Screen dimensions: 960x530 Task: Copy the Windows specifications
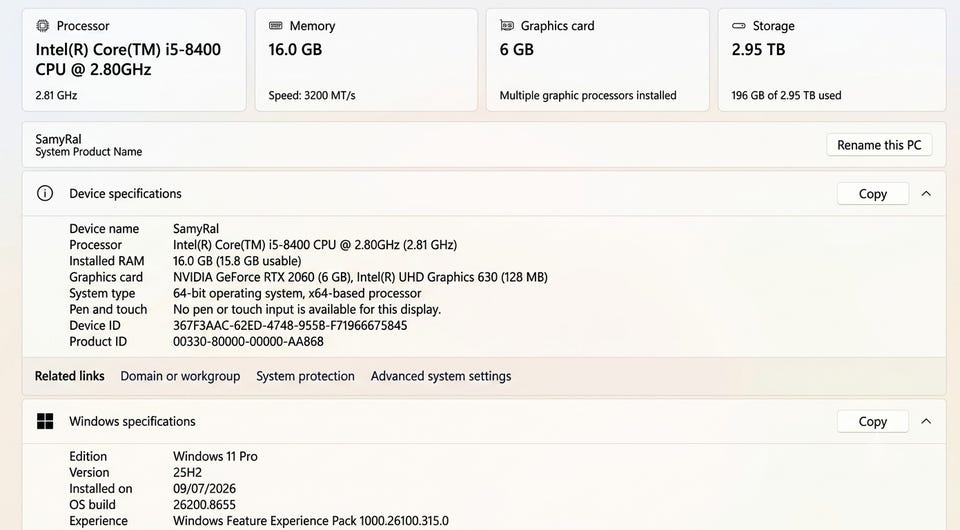coord(872,422)
